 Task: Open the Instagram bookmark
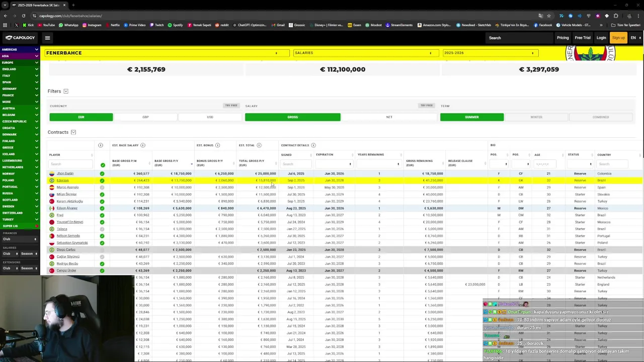point(92,25)
